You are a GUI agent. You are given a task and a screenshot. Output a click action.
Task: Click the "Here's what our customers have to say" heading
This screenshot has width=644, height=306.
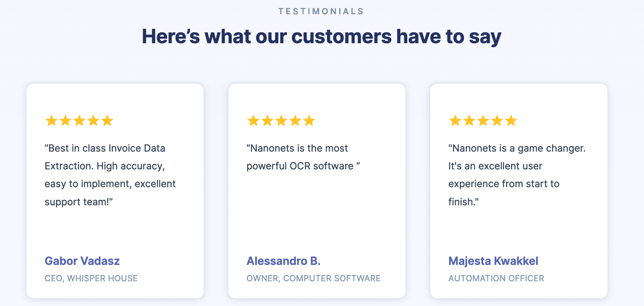(321, 37)
